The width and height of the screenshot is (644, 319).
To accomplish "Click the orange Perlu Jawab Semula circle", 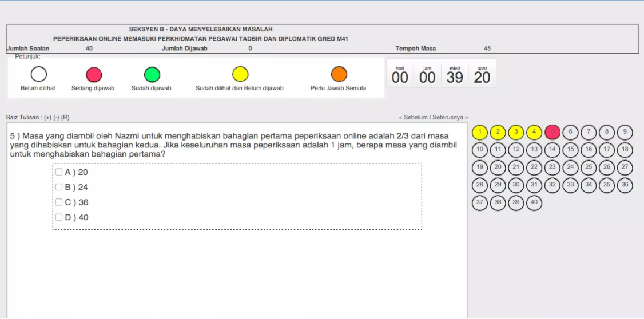I will click(x=339, y=75).
